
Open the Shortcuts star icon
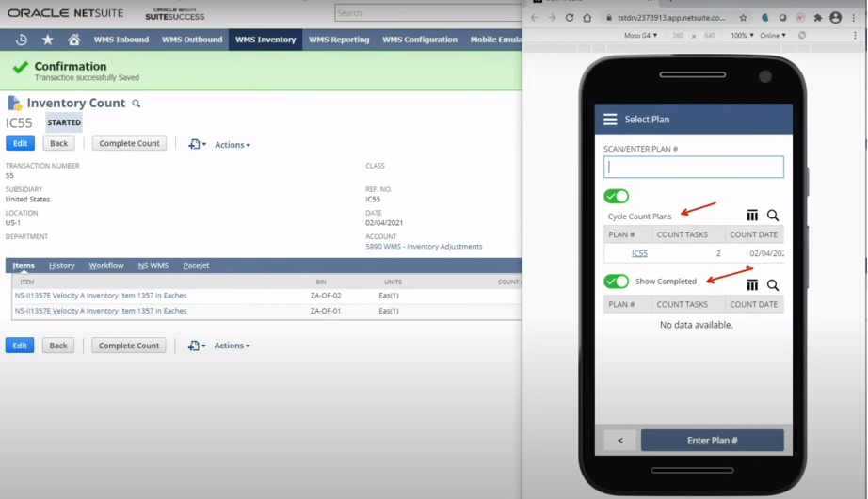tap(48, 40)
